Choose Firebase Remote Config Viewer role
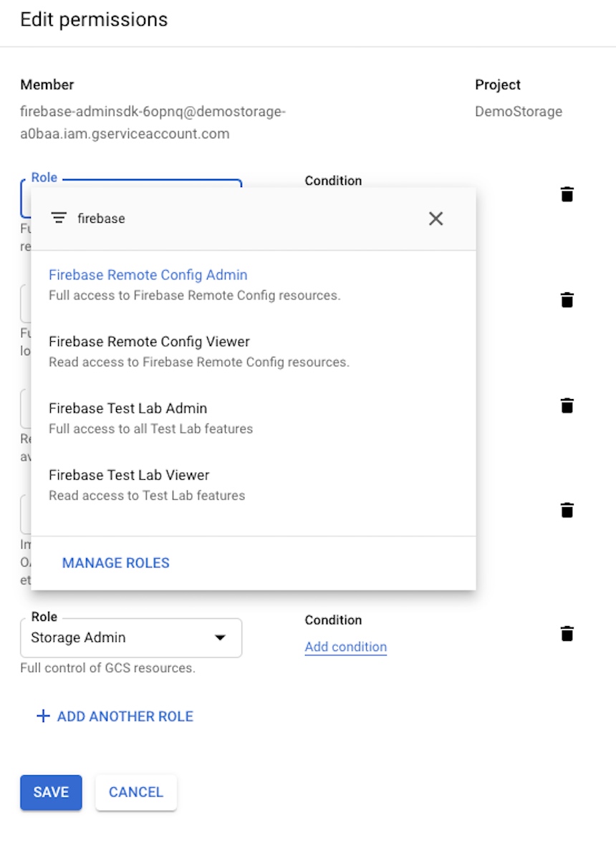The width and height of the screenshot is (616, 841). click(x=149, y=342)
